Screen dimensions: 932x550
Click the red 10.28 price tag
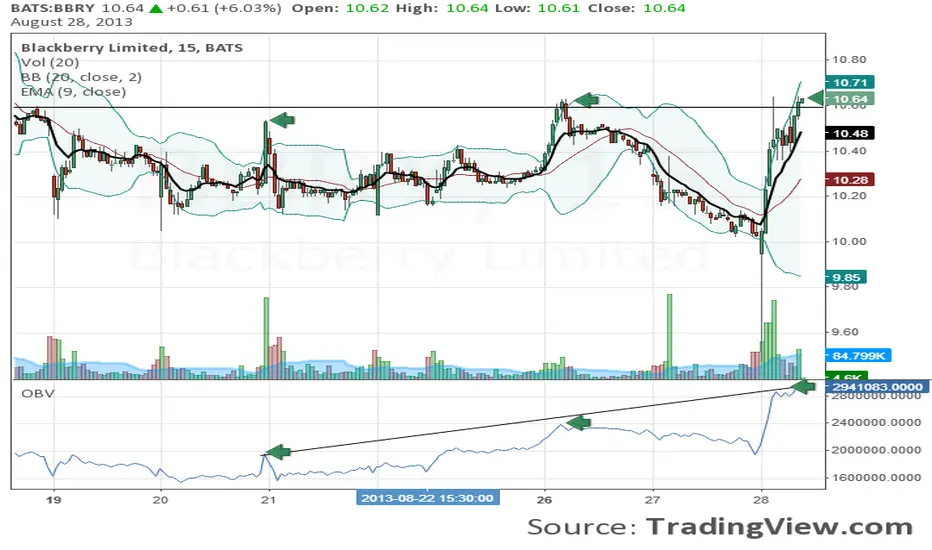850,180
